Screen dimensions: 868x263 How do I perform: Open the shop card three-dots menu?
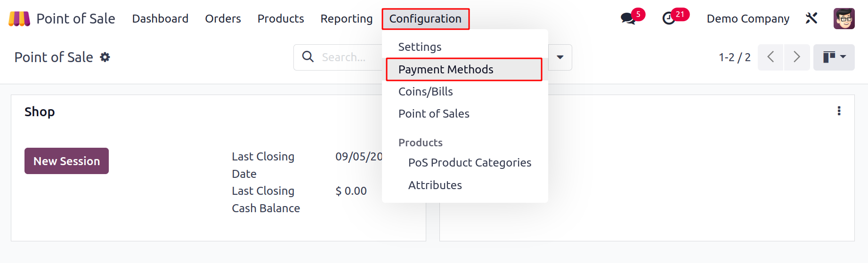coord(839,111)
